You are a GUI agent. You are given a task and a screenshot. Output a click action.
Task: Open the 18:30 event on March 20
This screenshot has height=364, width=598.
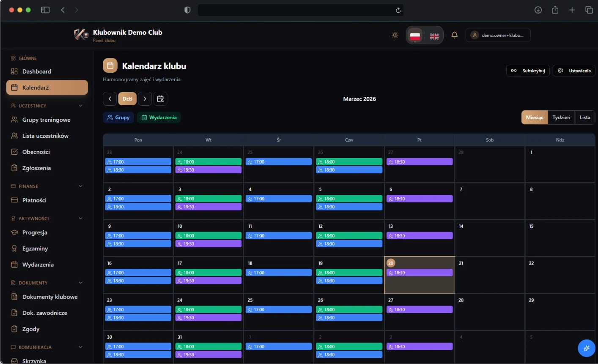tap(419, 273)
